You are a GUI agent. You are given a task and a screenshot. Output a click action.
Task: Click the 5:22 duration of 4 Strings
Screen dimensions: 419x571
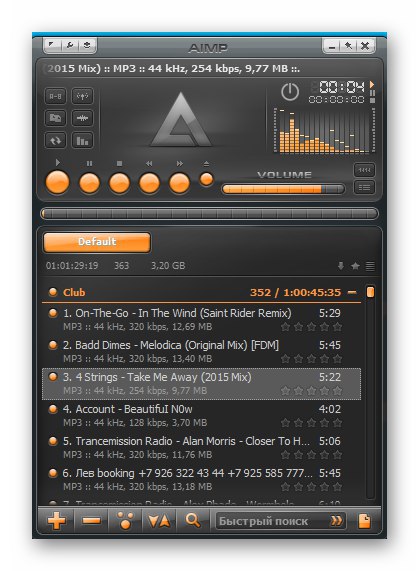[330, 377]
